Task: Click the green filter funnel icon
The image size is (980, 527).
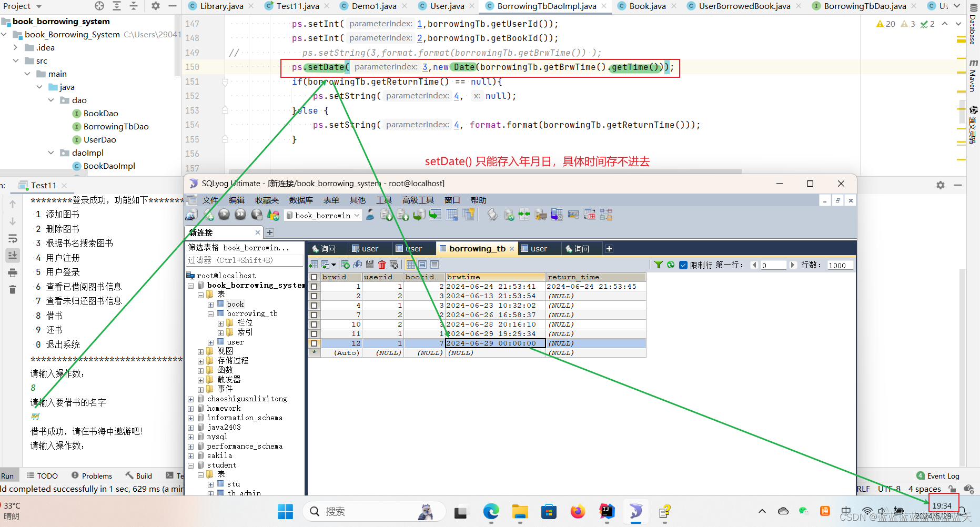Action: tap(659, 265)
